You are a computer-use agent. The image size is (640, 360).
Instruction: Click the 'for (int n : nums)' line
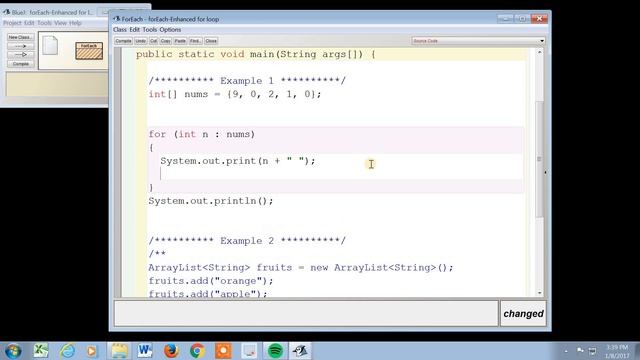tap(202, 134)
